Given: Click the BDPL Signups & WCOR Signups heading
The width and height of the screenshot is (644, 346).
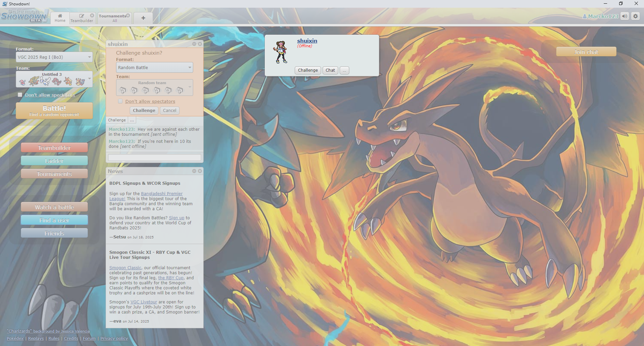Looking at the screenshot, I should pyautogui.click(x=145, y=183).
